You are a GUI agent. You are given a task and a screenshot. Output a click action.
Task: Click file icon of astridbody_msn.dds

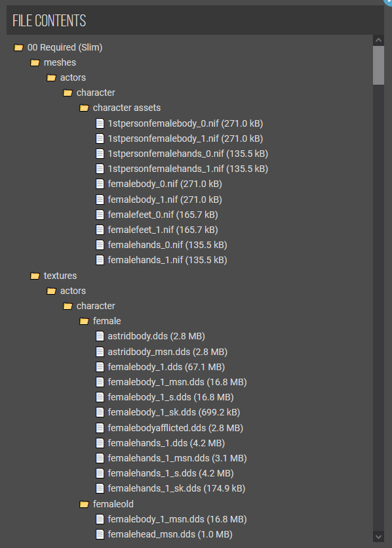pyautogui.click(x=100, y=352)
